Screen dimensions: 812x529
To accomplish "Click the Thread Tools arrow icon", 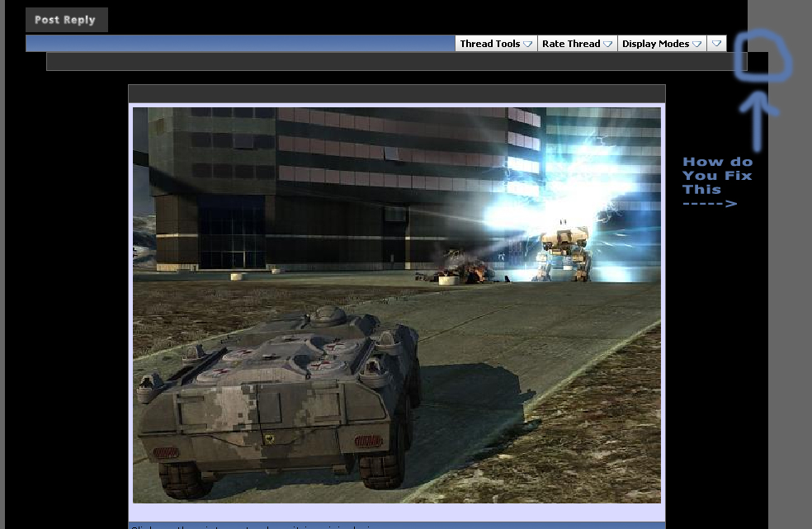I will [x=528, y=45].
